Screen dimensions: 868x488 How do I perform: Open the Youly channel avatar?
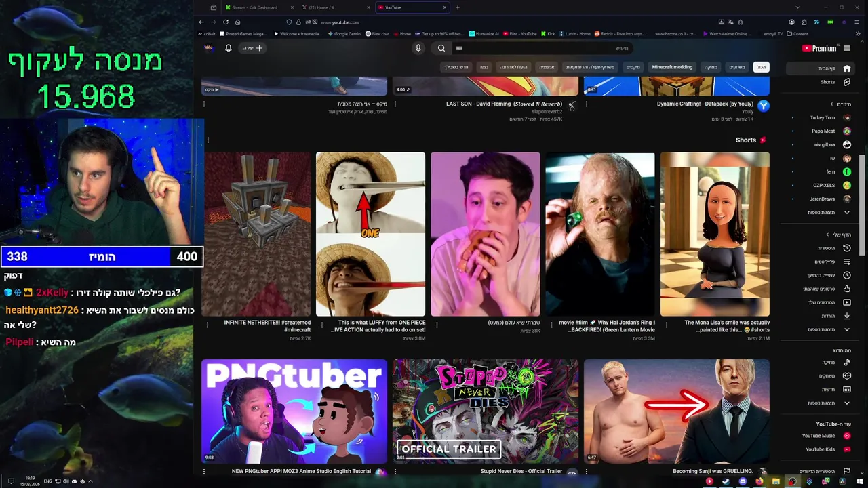coord(763,106)
